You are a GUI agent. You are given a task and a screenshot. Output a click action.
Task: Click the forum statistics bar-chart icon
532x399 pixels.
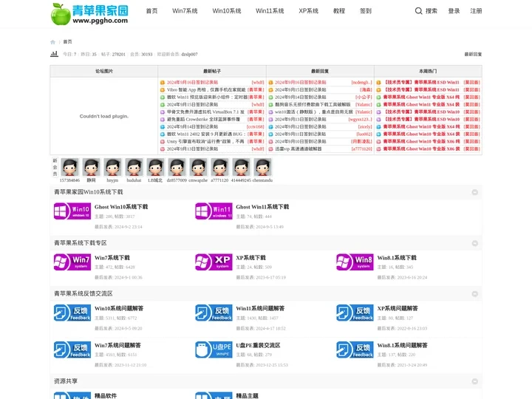tap(54, 54)
